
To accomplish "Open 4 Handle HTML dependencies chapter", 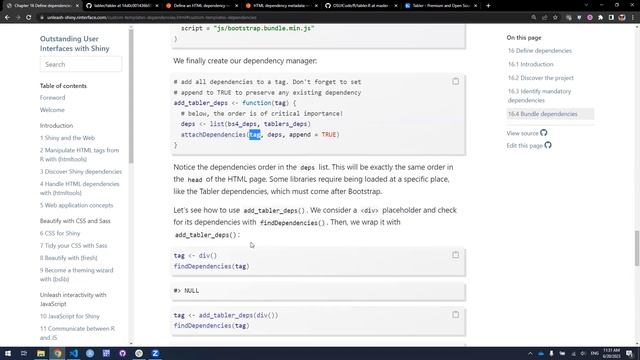I will click(x=80, y=189).
